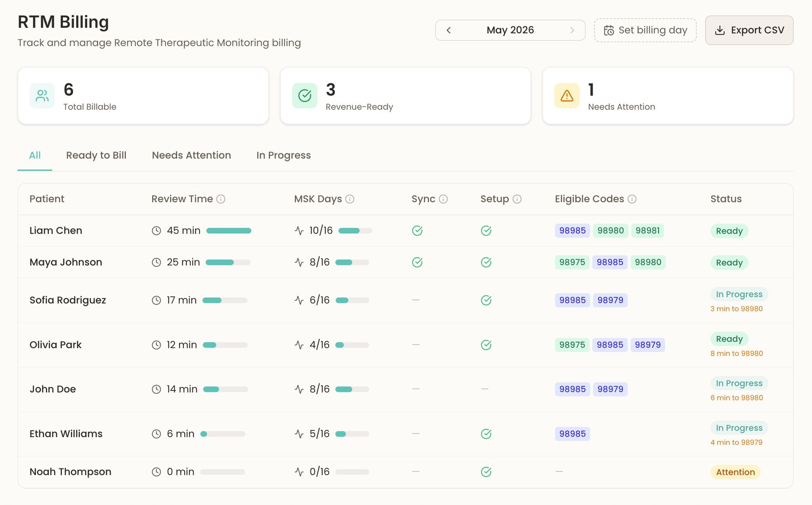Viewport: 812px width, 505px height.
Task: Open the May 2026 month selector
Action: [510, 30]
